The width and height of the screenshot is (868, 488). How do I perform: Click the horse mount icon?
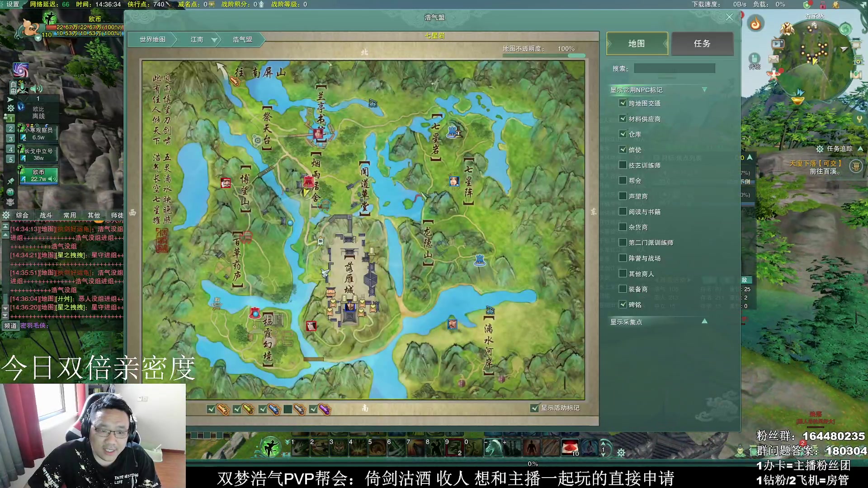(x=493, y=447)
